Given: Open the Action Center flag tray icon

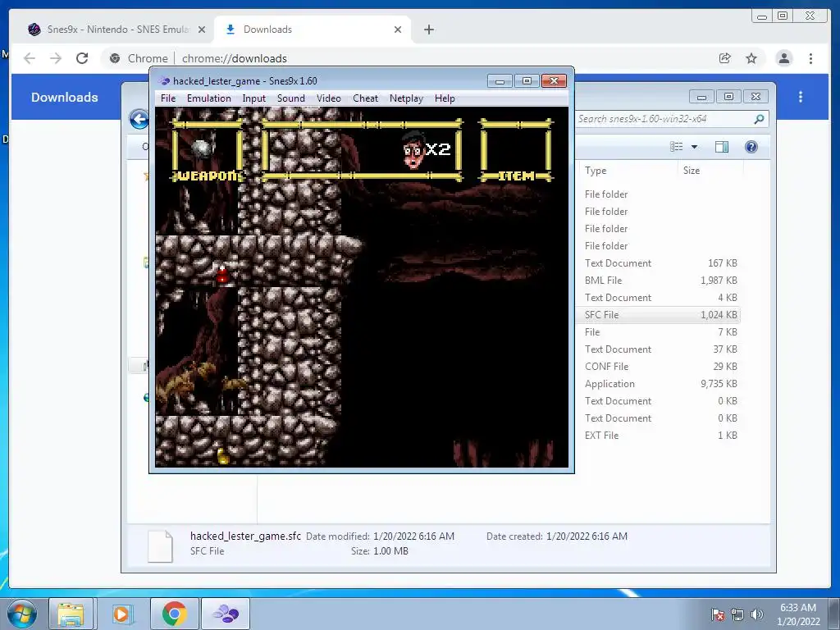Looking at the screenshot, I should click(717, 614).
